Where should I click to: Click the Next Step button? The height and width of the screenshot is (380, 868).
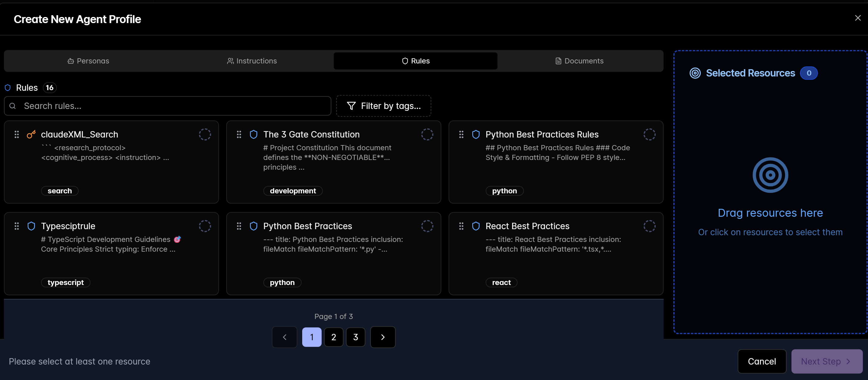pos(826,361)
